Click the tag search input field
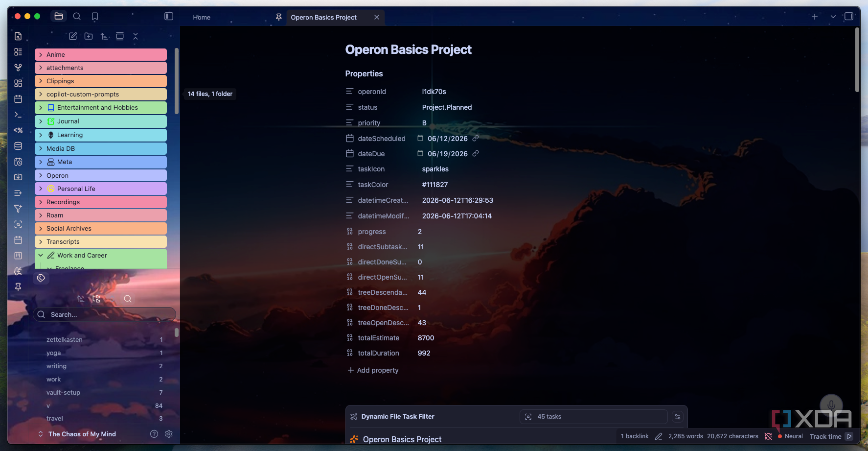Screen dimensions: 868x451 tap(104, 314)
